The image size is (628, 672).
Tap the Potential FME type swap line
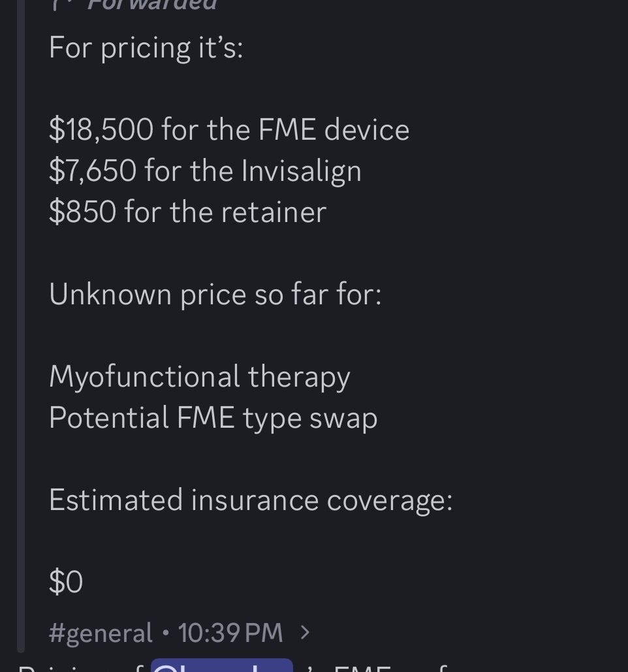[213, 417]
